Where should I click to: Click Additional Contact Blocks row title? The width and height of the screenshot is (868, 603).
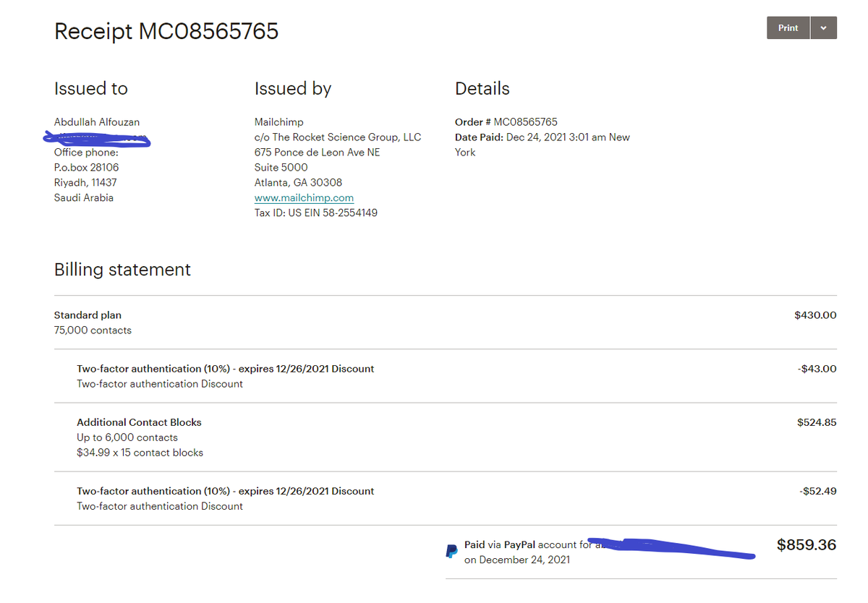click(139, 422)
